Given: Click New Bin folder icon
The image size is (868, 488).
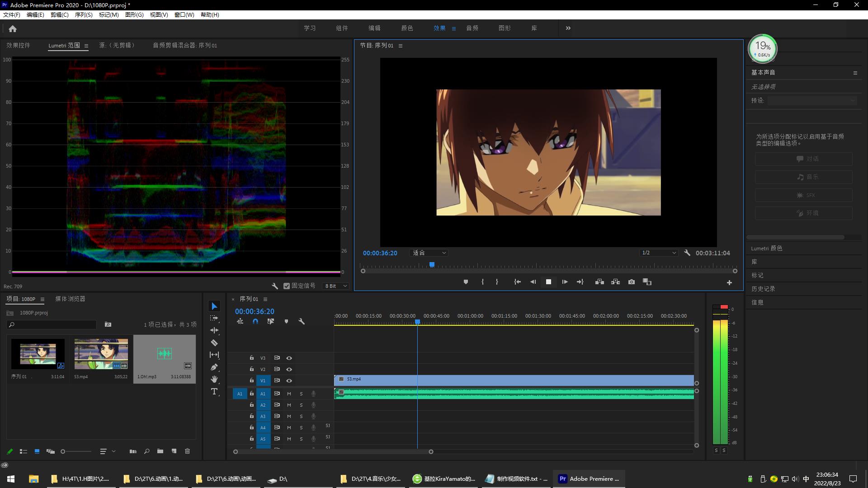Looking at the screenshot, I should pos(160,451).
